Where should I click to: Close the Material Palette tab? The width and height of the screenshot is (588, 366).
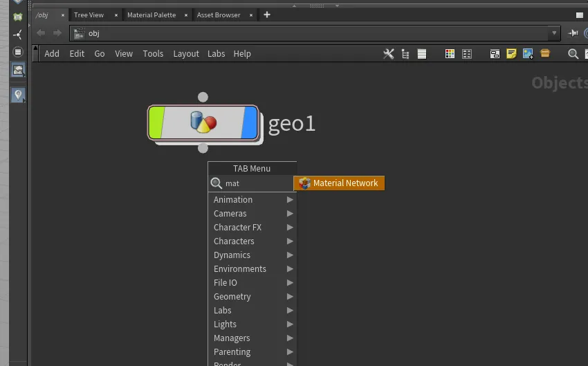click(185, 15)
